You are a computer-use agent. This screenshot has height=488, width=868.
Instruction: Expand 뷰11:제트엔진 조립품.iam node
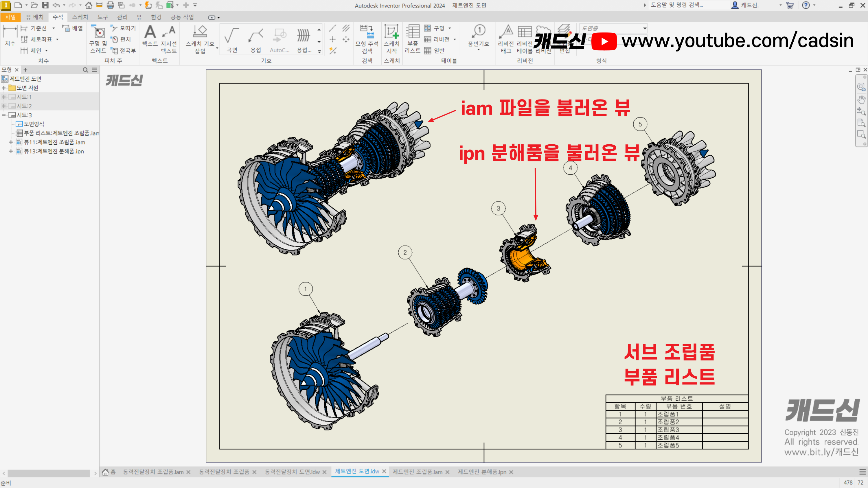point(11,142)
